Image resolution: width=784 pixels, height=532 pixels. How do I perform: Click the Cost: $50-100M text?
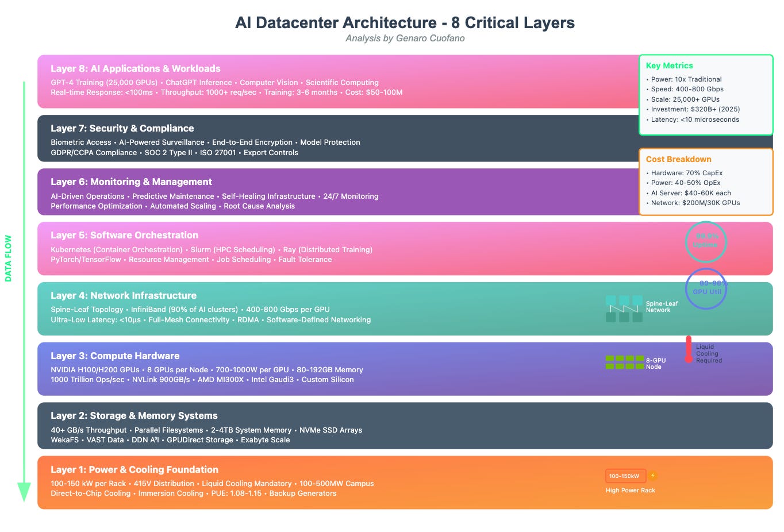point(374,92)
